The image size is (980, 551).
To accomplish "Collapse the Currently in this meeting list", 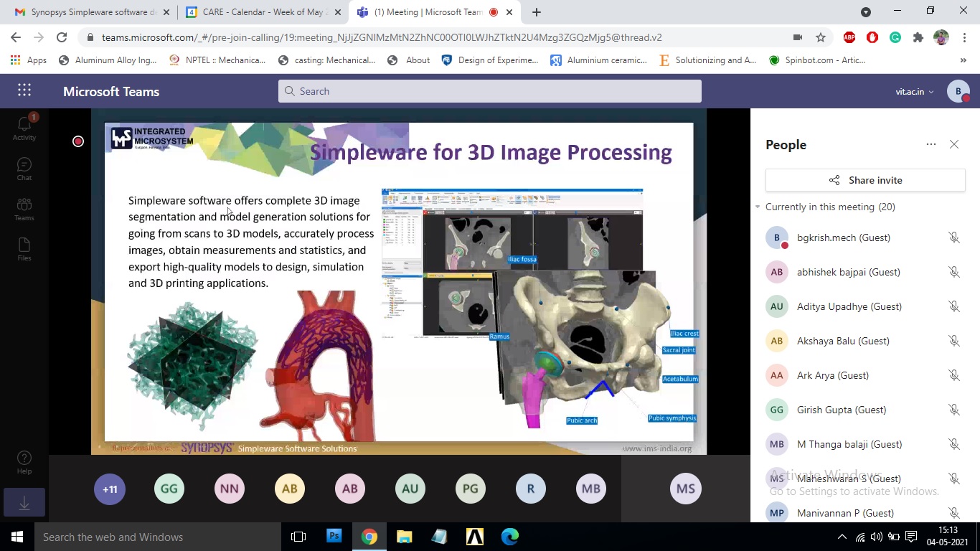I will 758,207.
